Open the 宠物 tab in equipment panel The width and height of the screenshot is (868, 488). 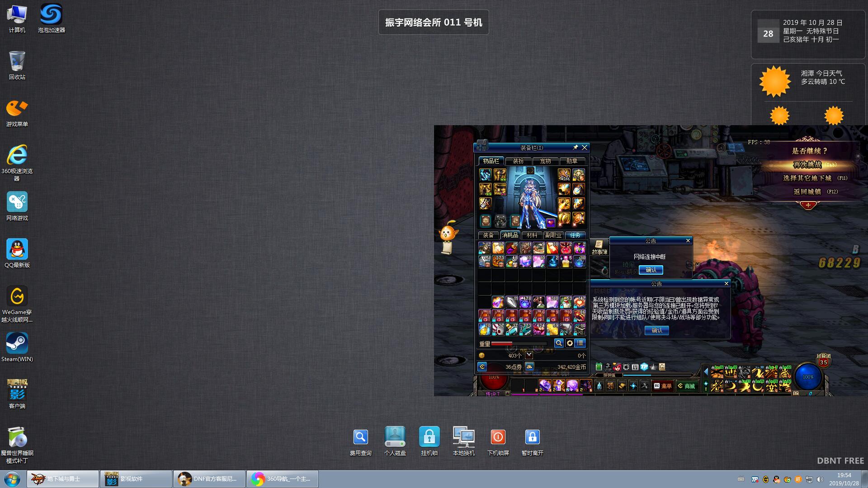click(x=545, y=161)
